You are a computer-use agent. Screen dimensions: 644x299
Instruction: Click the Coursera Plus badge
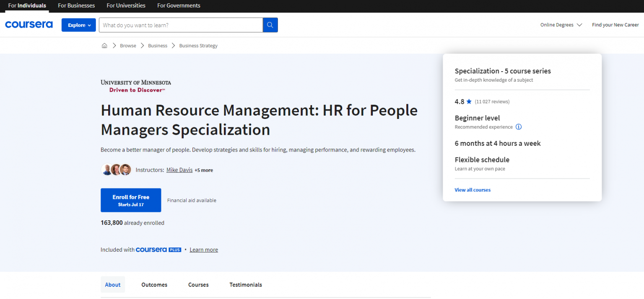pos(158,250)
